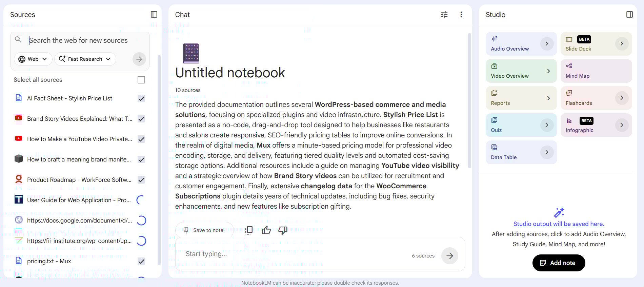644x287 pixels.
Task: Click the Start typing chat input field
Action: 295,254
